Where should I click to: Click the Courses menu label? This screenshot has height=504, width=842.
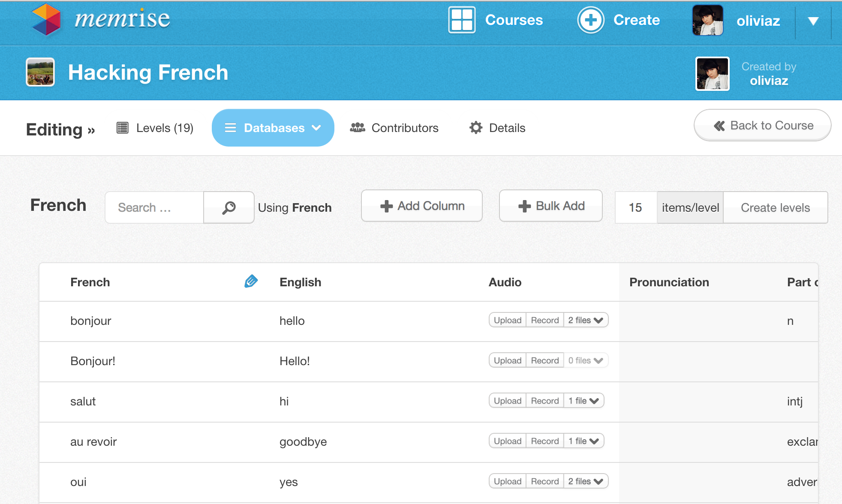point(514,20)
